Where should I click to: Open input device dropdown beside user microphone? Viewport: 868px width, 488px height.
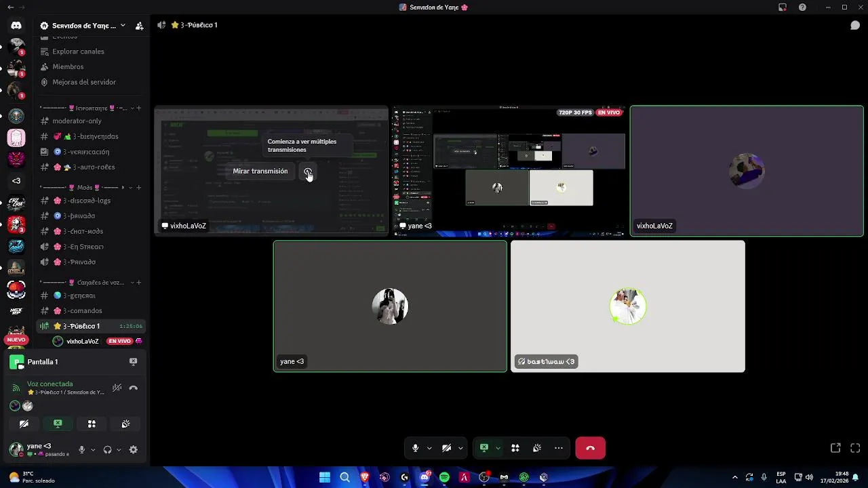click(93, 449)
